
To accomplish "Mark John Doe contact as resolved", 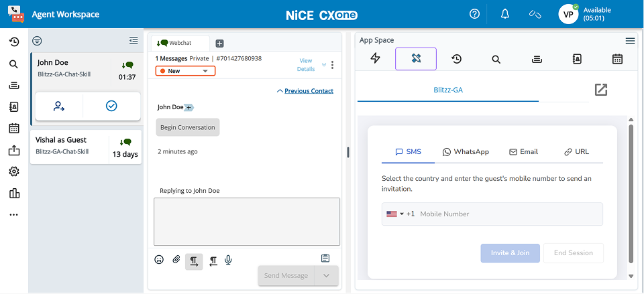I will [111, 106].
